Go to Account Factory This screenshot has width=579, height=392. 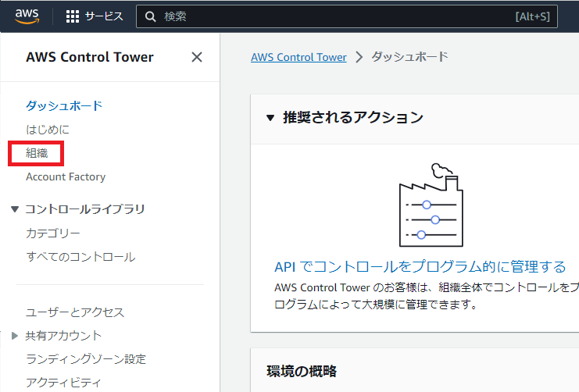(x=66, y=176)
